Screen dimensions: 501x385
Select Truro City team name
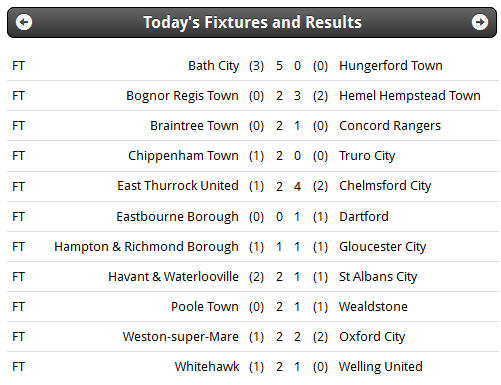coord(367,156)
